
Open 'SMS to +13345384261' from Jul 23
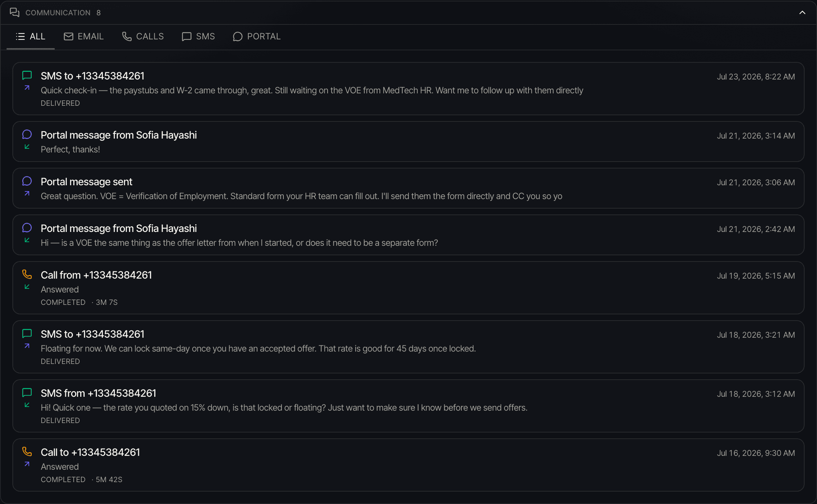click(93, 76)
